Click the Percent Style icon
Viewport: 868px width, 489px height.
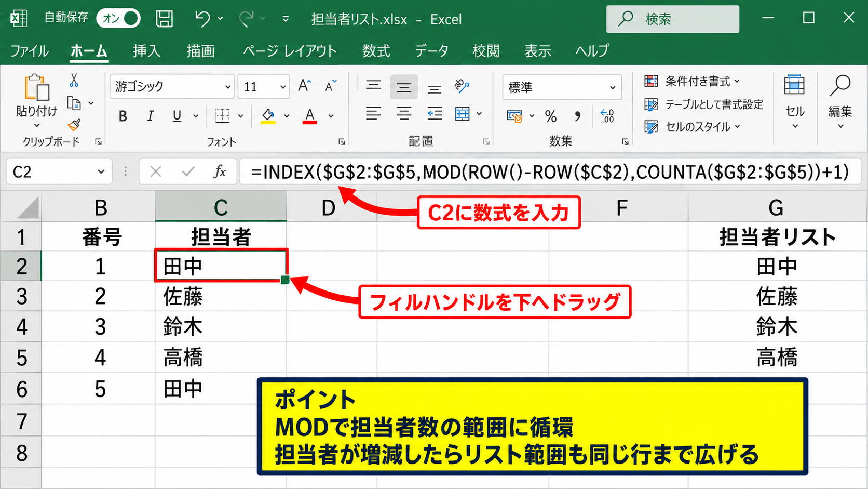pyautogui.click(x=551, y=116)
